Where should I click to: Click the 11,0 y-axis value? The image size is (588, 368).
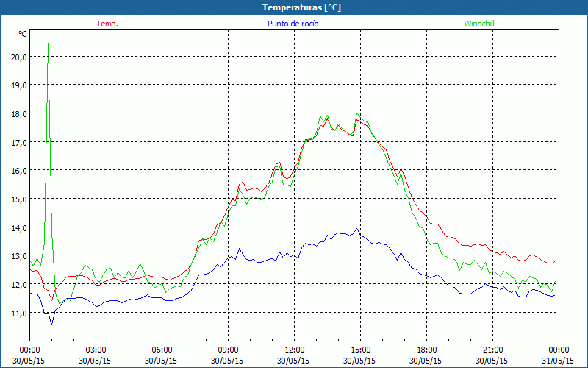click(x=19, y=314)
